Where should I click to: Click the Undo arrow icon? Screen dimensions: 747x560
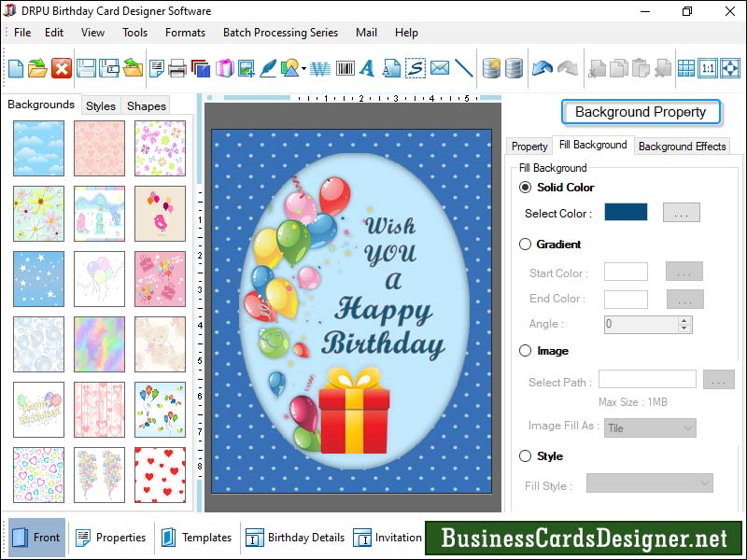coord(542,68)
